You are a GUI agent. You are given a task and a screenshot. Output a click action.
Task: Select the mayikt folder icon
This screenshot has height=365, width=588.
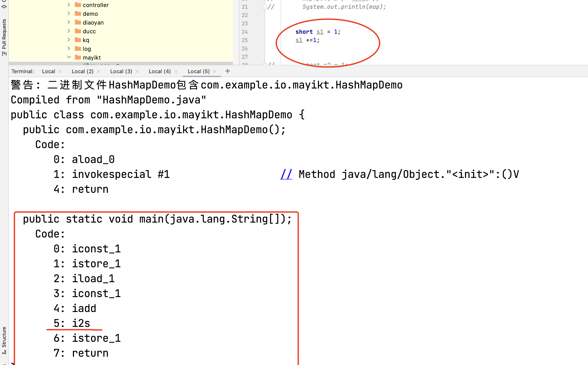coord(78,57)
